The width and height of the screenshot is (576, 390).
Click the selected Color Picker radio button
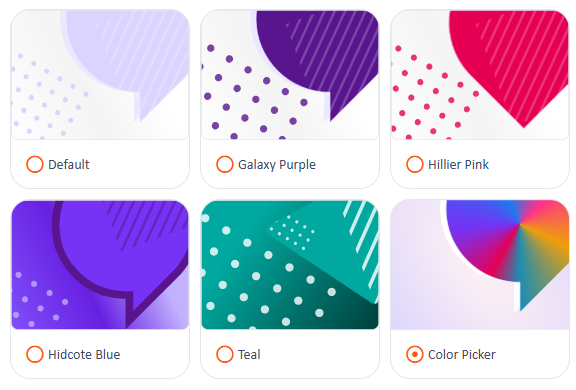[x=414, y=354]
